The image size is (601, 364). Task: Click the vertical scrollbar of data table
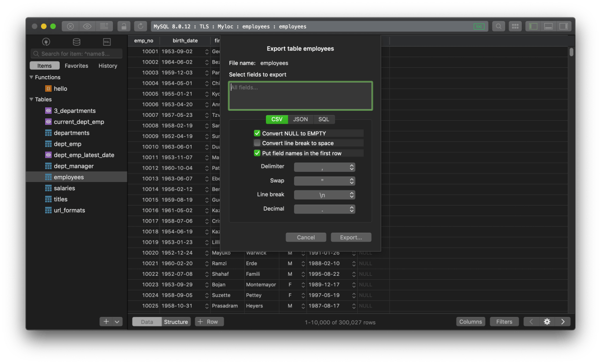point(571,52)
